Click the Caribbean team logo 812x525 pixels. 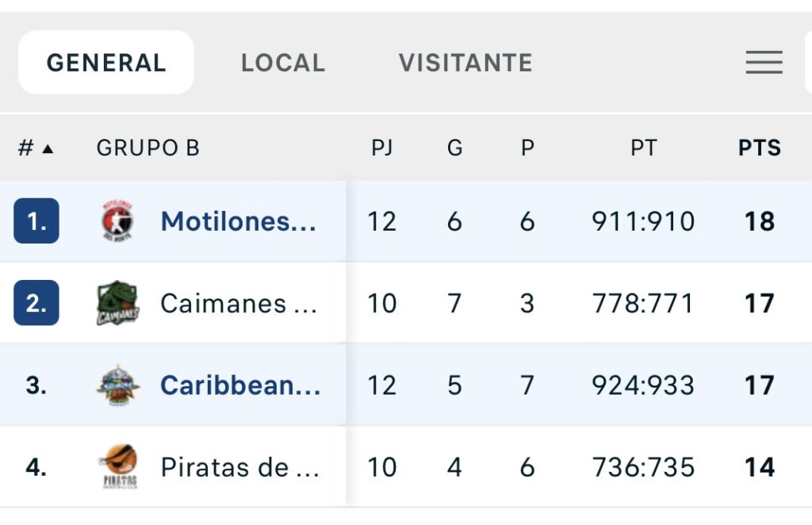[117, 385]
